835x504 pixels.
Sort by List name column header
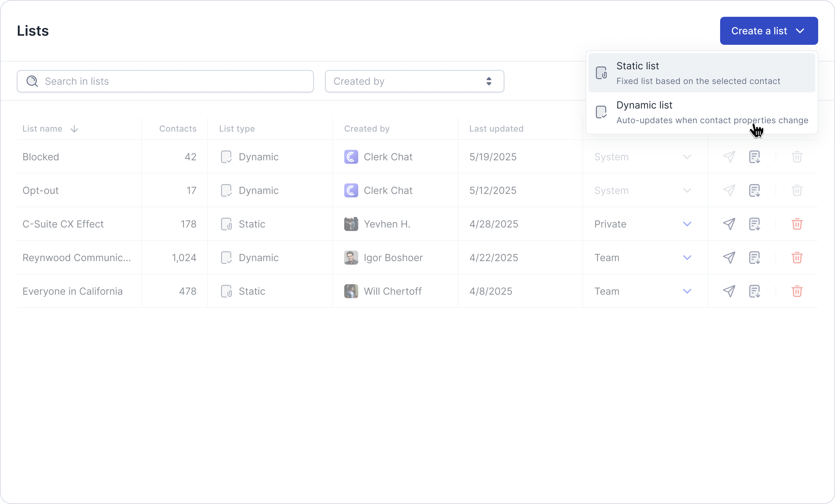42,129
